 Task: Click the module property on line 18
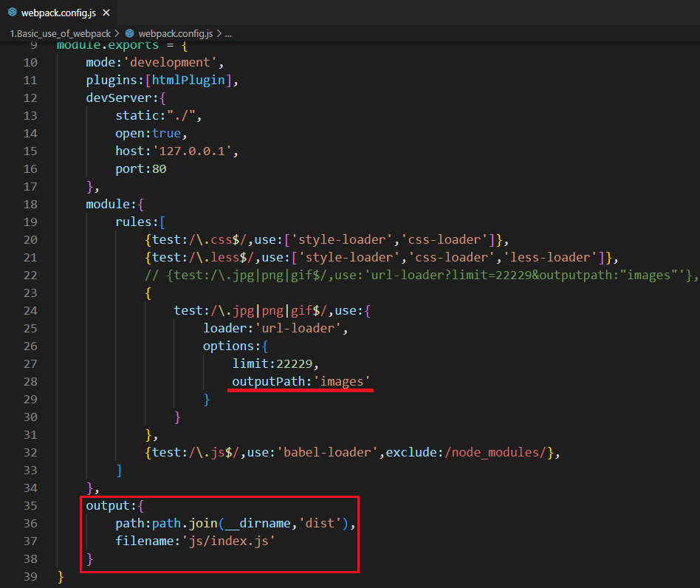(x=108, y=205)
